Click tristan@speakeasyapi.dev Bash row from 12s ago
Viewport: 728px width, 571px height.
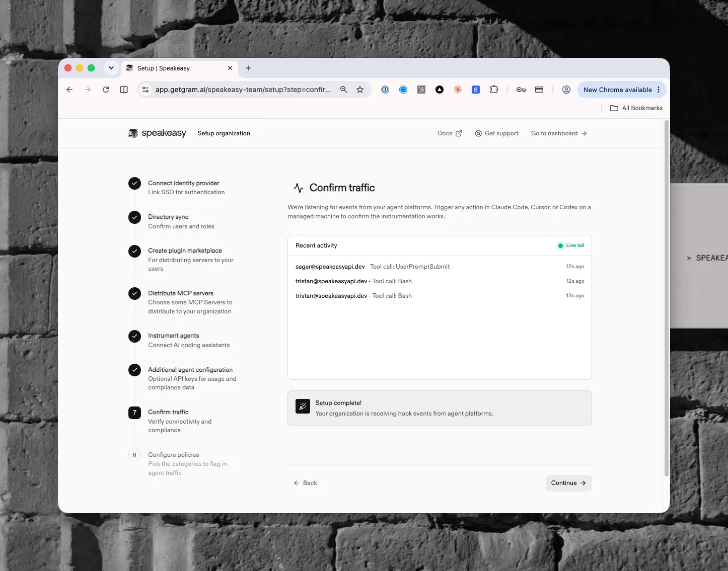440,281
